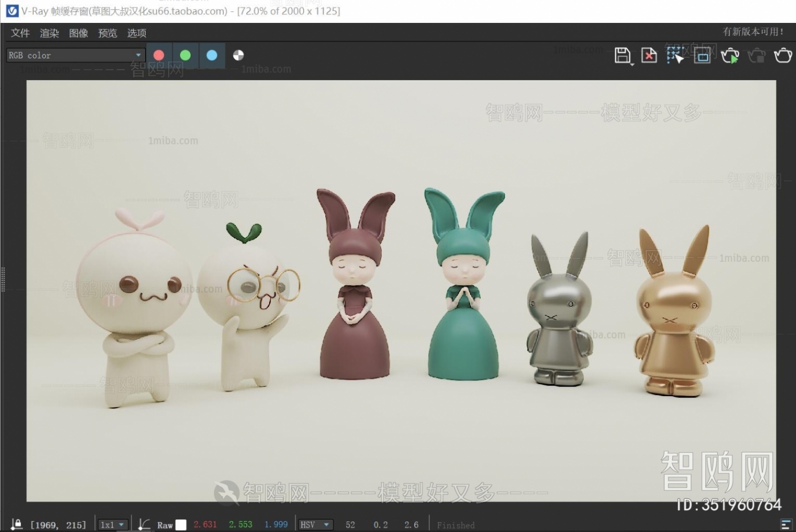Viewport: 796px width, 532px height.
Task: Toggle the blue channel button
Action: [212, 55]
